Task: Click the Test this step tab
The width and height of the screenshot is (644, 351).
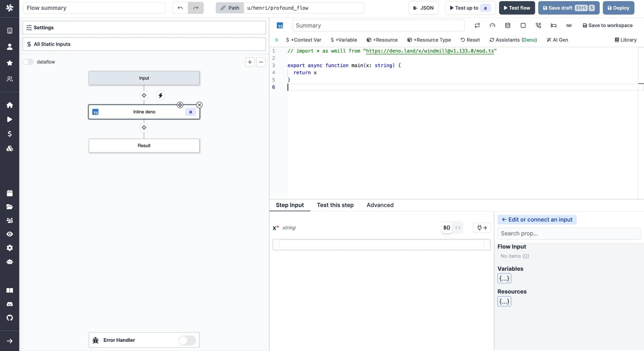Action: (335, 205)
